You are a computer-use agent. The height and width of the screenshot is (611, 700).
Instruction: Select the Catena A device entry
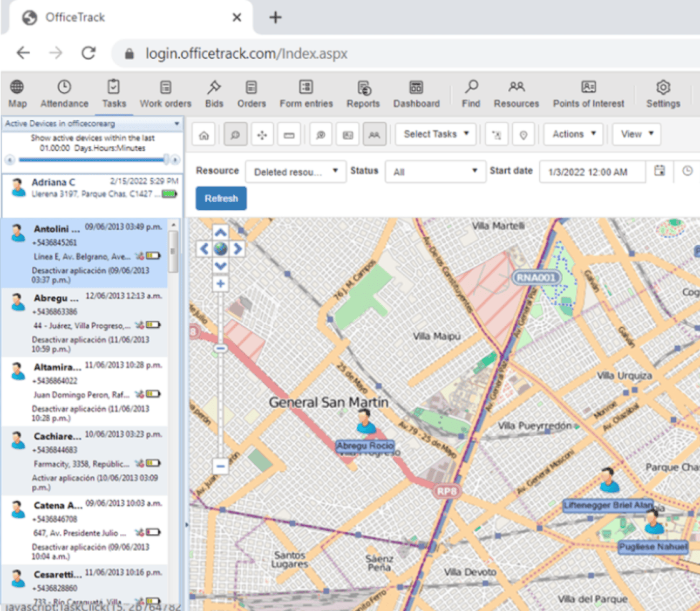85,530
